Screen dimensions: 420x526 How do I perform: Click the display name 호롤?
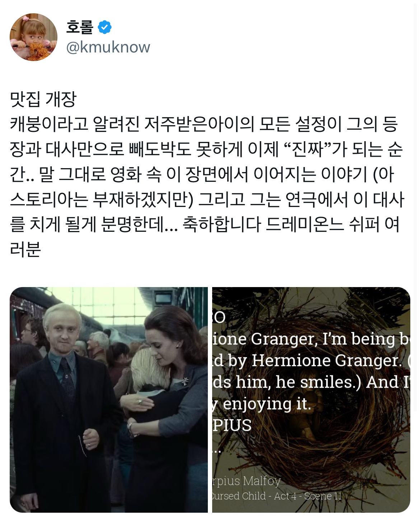click(x=80, y=27)
